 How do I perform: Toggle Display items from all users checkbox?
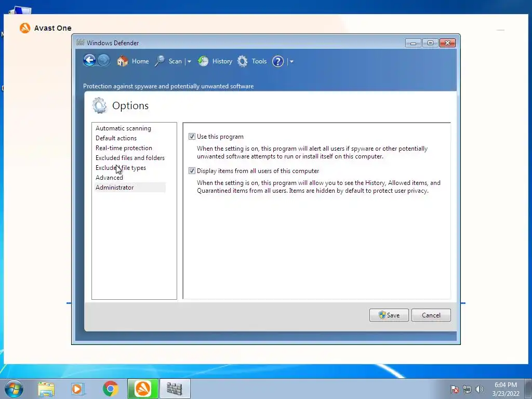(192, 170)
